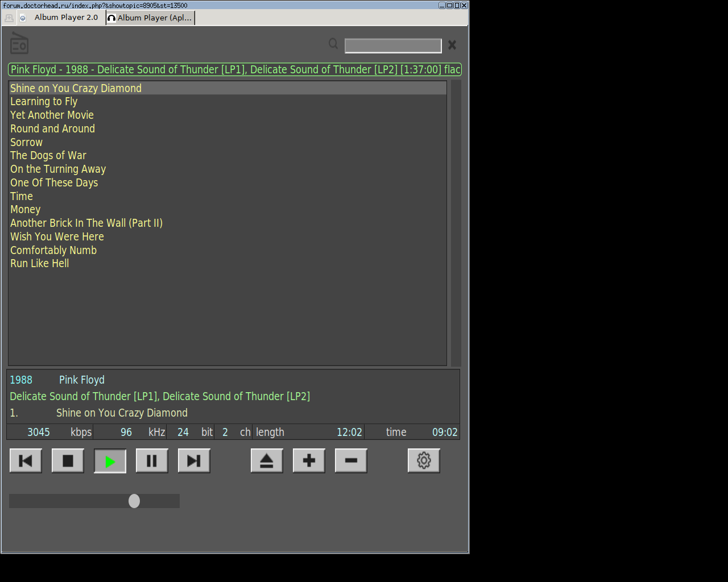
Task: Select track Run Like Hell
Action: click(x=227, y=264)
